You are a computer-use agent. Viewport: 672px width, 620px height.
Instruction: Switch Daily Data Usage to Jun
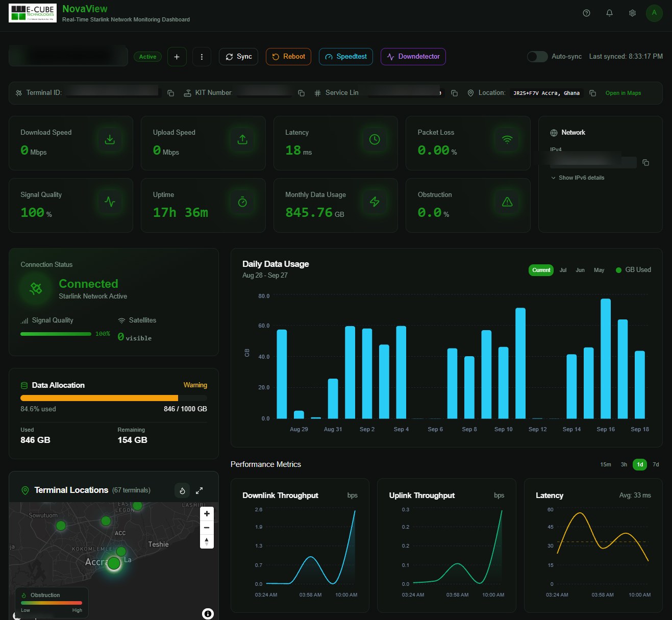click(x=580, y=270)
